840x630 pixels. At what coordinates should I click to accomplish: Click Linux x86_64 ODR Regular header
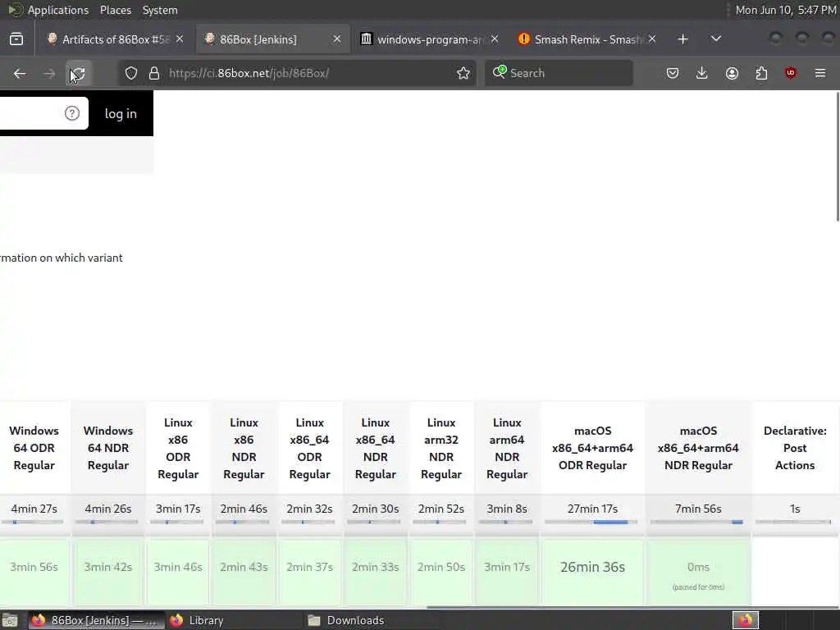[x=309, y=449]
